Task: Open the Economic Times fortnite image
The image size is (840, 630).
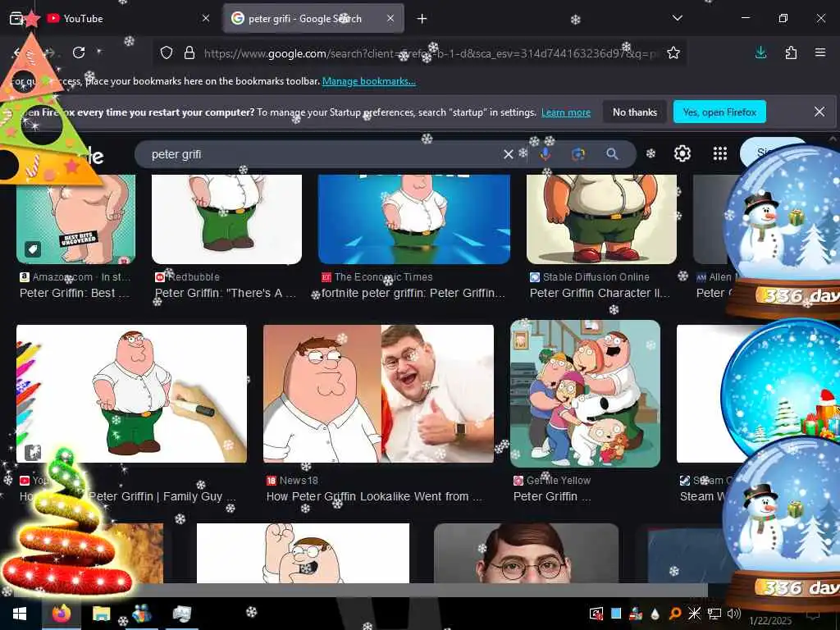Action: pos(413,218)
